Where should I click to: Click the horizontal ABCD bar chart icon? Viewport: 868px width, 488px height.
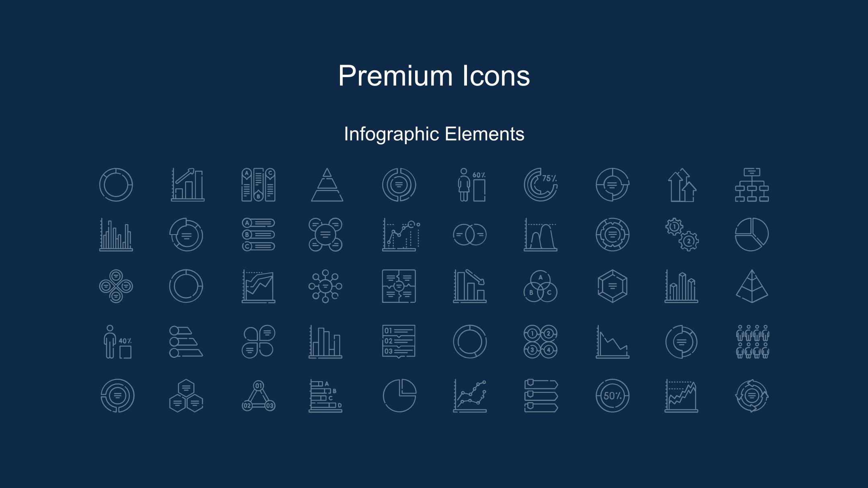pos(325,396)
